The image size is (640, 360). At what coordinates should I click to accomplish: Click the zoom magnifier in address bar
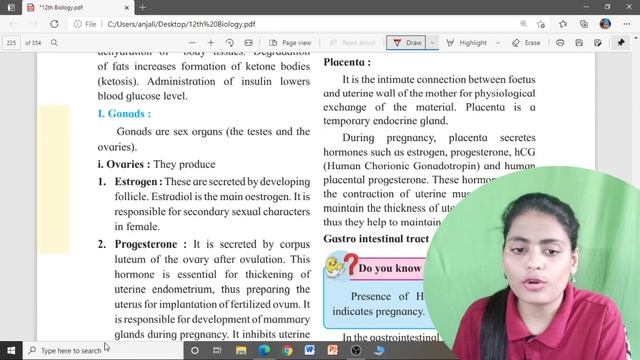pyautogui.click(x=523, y=24)
